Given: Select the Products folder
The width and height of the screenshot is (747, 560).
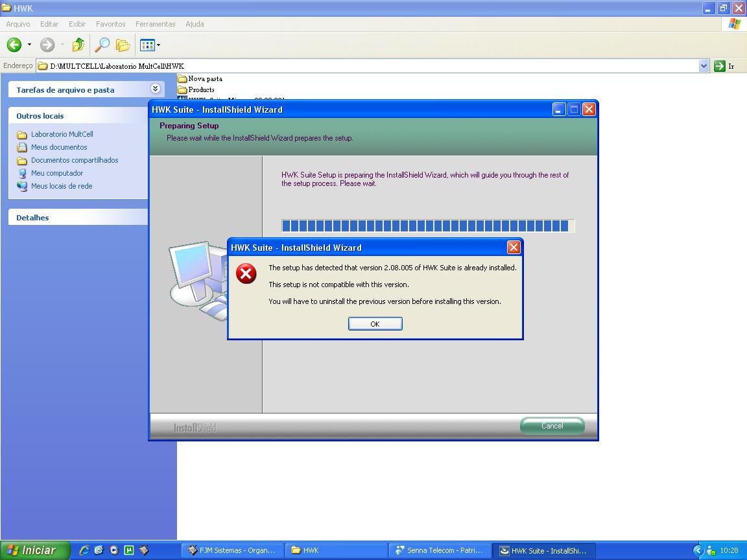Looking at the screenshot, I should tap(196, 89).
